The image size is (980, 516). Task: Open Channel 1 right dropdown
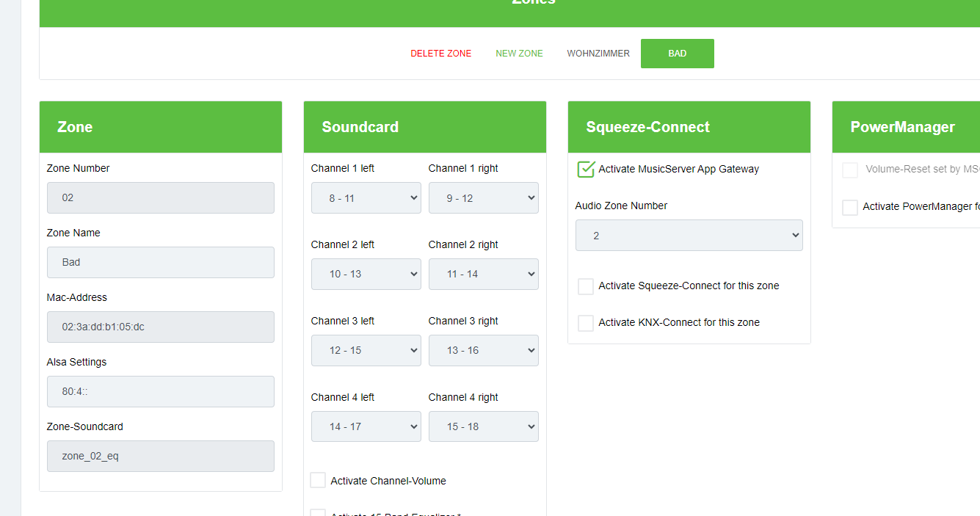[483, 198]
